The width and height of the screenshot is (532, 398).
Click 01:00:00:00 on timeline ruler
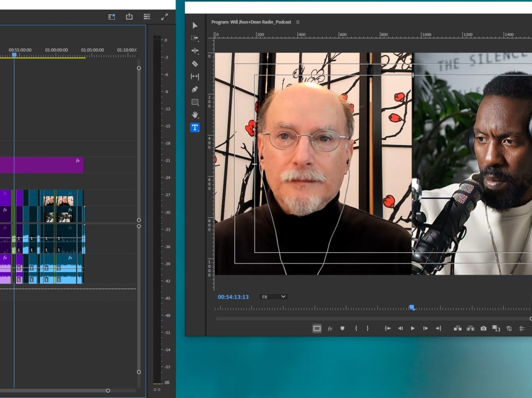coord(56,50)
